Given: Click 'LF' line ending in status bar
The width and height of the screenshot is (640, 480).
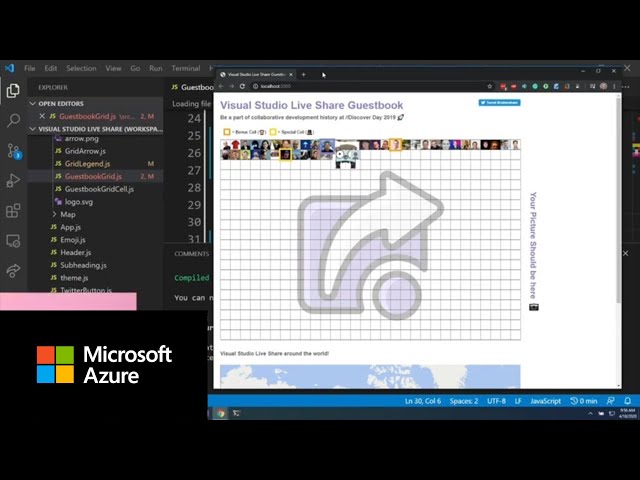Looking at the screenshot, I should (518, 401).
